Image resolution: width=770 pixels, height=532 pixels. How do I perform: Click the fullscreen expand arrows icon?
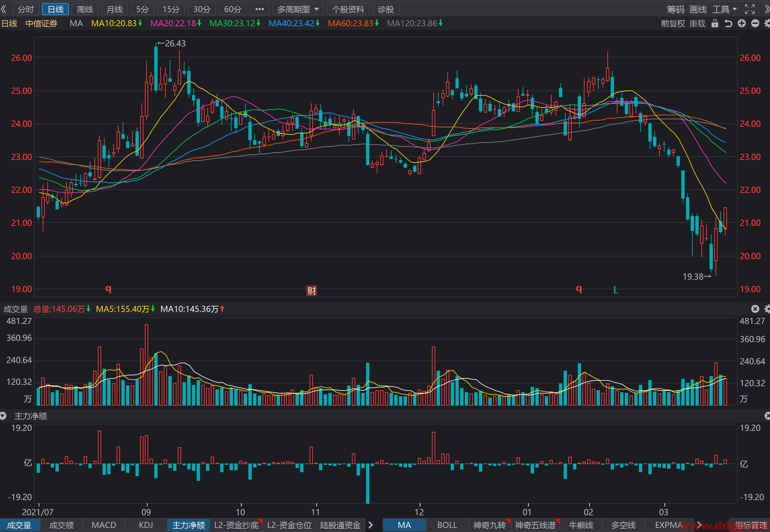click(x=750, y=9)
